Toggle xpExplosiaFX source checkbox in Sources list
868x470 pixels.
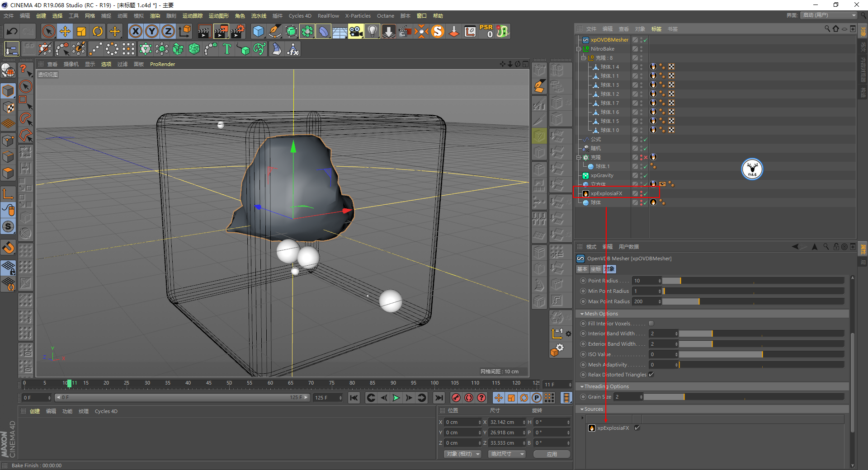637,428
